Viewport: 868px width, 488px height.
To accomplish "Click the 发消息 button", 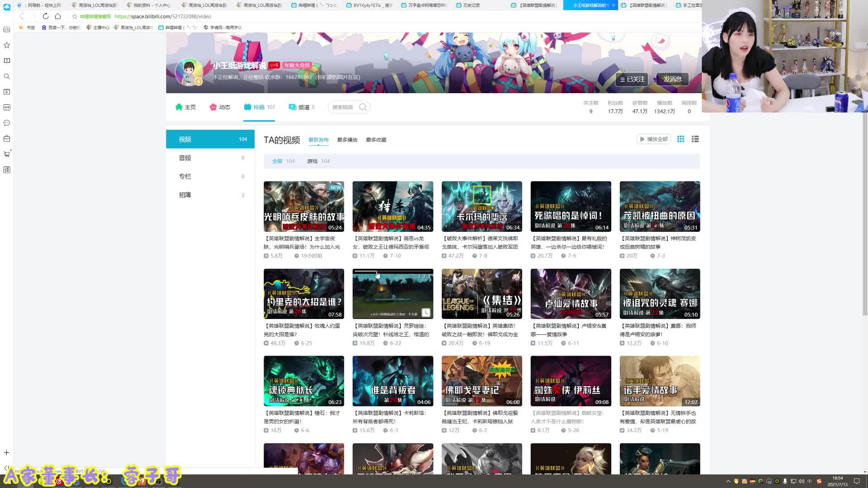I will tap(672, 79).
